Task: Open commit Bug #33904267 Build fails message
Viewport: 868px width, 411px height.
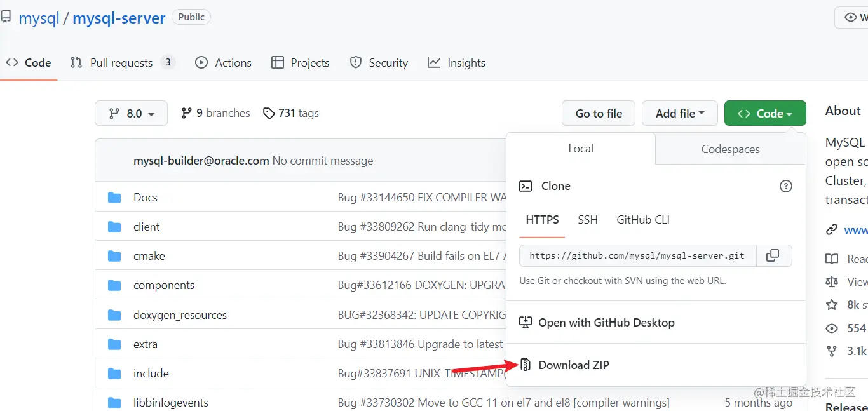Action: (x=422, y=256)
